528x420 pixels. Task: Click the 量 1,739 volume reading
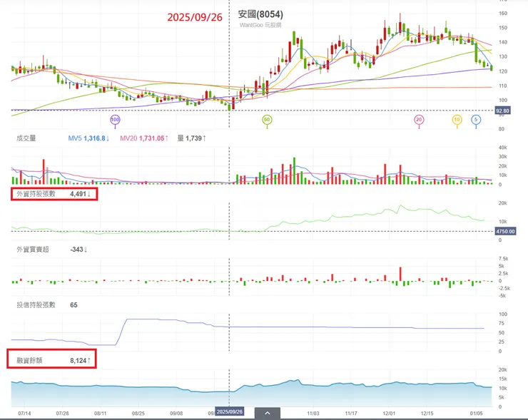[192, 138]
